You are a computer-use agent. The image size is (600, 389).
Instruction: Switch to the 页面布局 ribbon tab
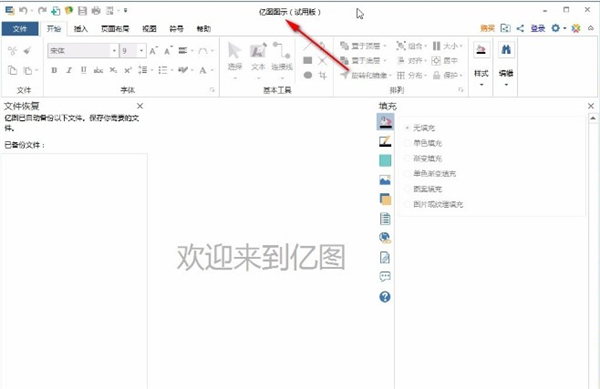tap(115, 29)
